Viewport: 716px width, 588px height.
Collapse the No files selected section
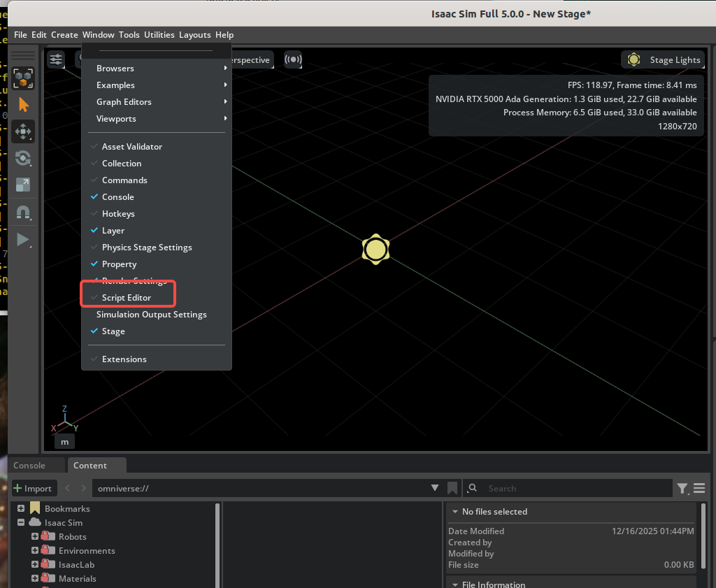click(454, 512)
